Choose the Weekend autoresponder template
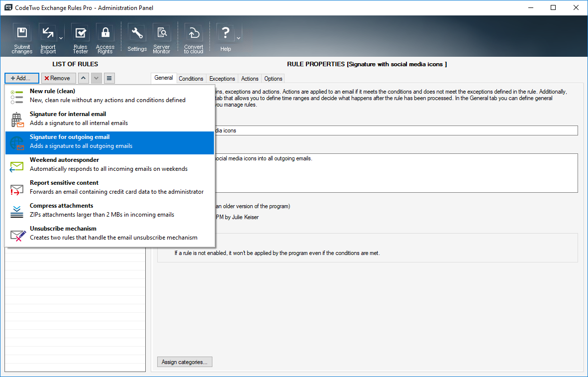This screenshot has width=588, height=377. 109,166
